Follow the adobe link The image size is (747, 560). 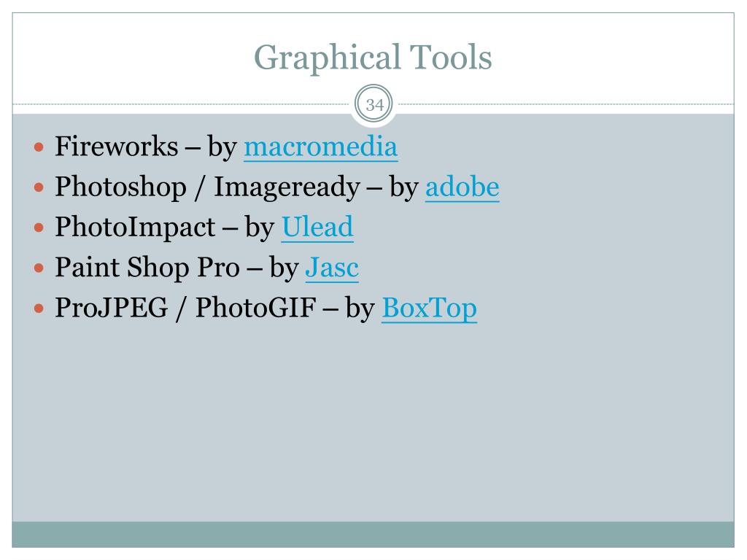coord(462,187)
